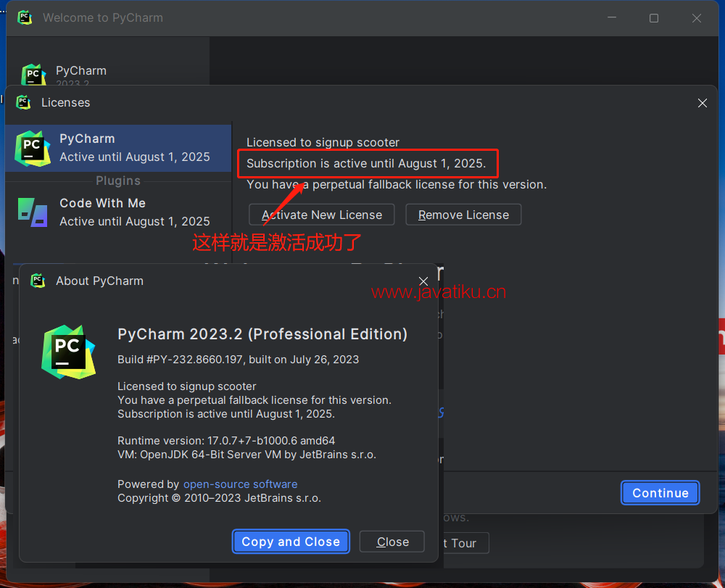Click the Copyright 2010–2023 JetBrains text

[x=219, y=498]
